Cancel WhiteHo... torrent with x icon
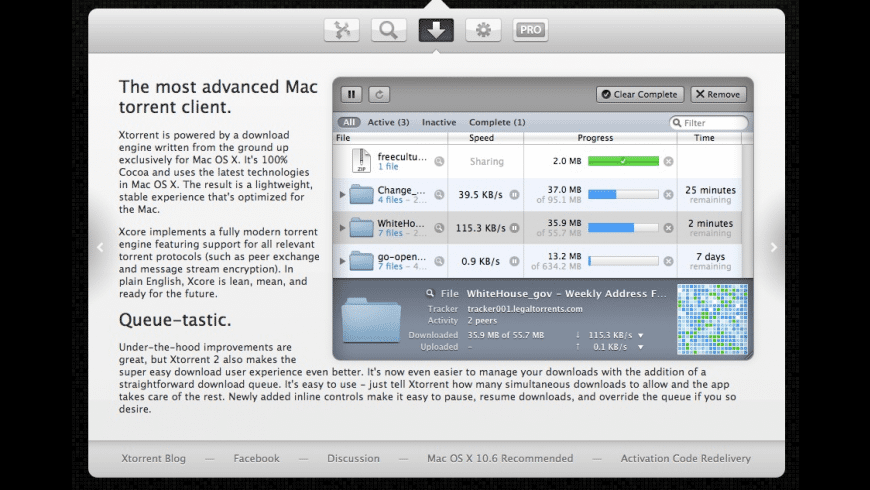This screenshot has width=870, height=490. (x=669, y=228)
